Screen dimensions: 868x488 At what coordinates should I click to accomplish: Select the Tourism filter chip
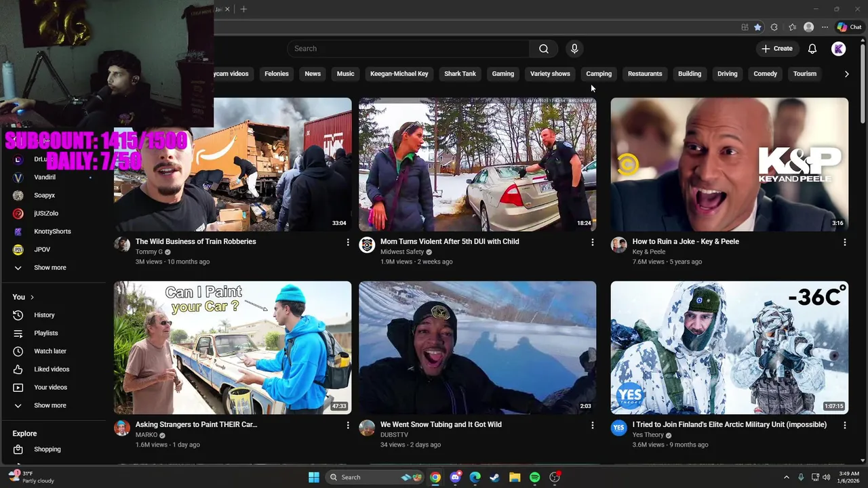(805, 74)
